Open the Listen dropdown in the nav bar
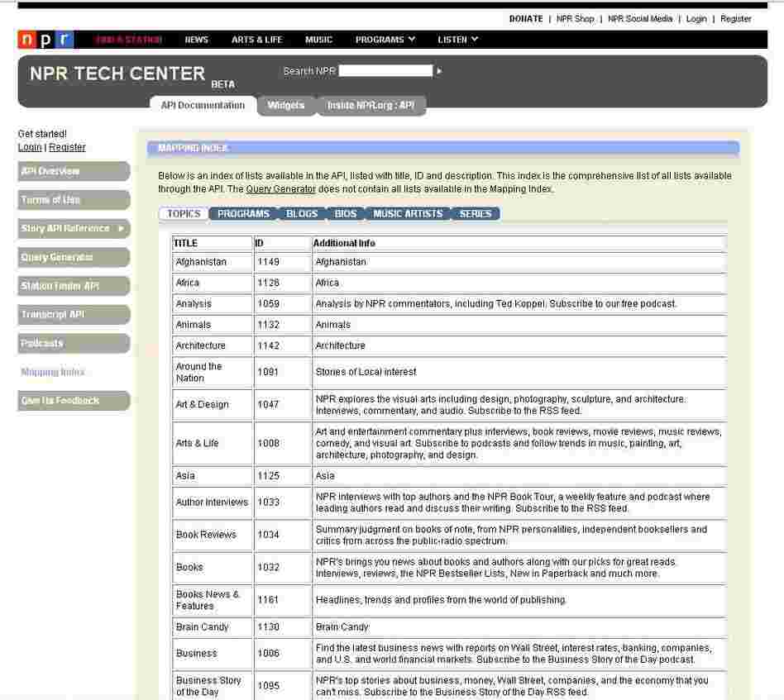The image size is (784, 700). [457, 40]
